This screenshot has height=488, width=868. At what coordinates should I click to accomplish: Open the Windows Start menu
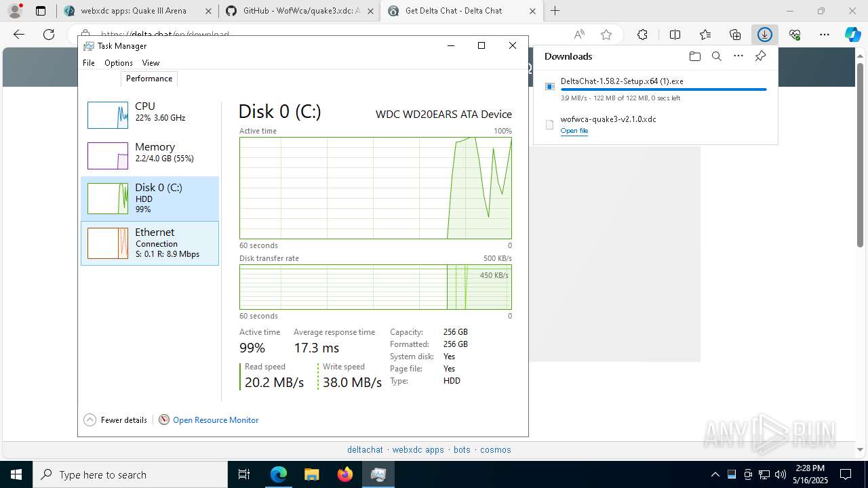pyautogui.click(x=16, y=474)
